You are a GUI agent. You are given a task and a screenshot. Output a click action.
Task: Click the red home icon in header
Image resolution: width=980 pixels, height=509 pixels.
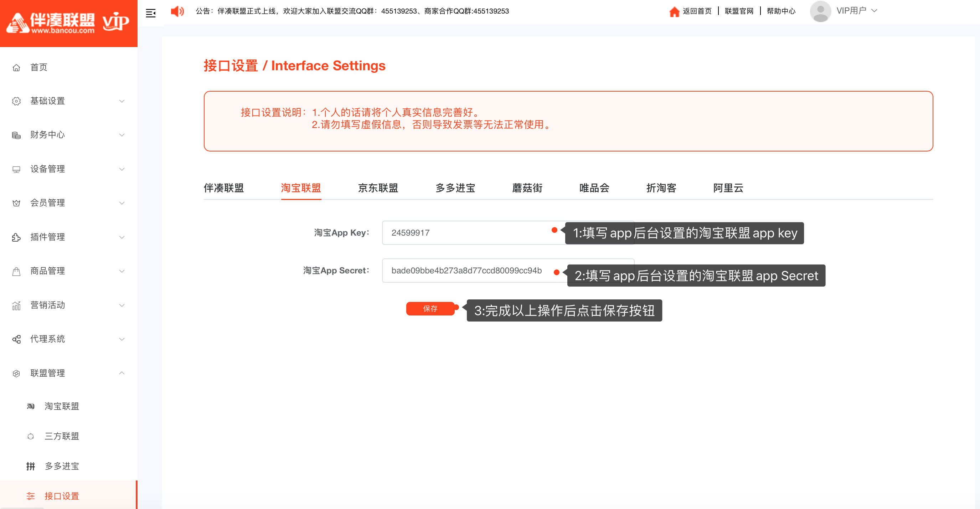[674, 12]
